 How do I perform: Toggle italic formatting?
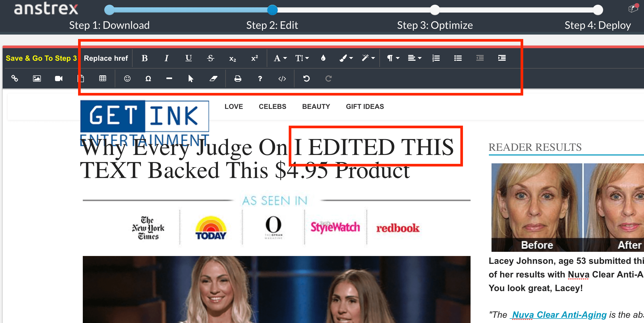pyautogui.click(x=166, y=58)
